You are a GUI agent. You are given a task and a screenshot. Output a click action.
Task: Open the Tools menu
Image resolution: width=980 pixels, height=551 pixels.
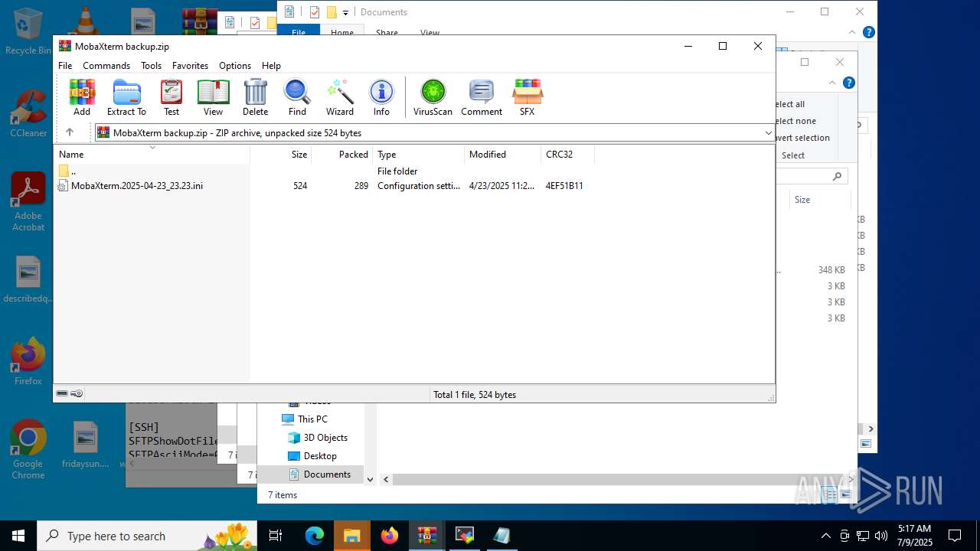pos(151,66)
